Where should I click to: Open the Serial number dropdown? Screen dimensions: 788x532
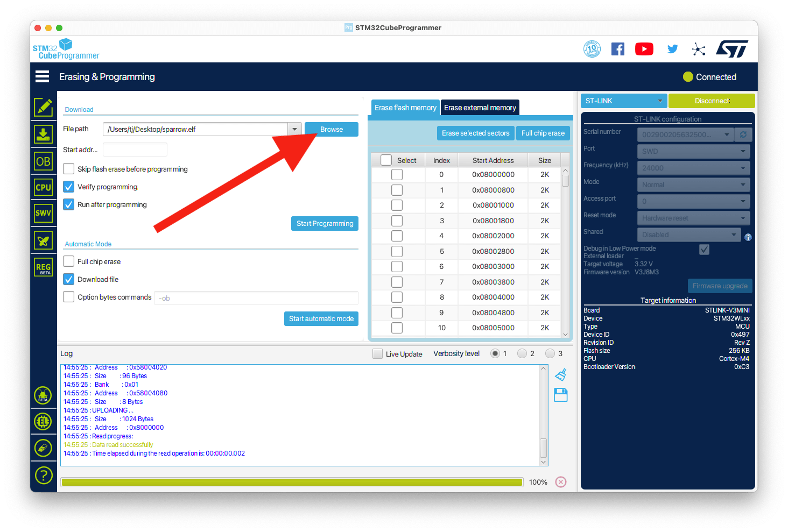click(x=686, y=134)
